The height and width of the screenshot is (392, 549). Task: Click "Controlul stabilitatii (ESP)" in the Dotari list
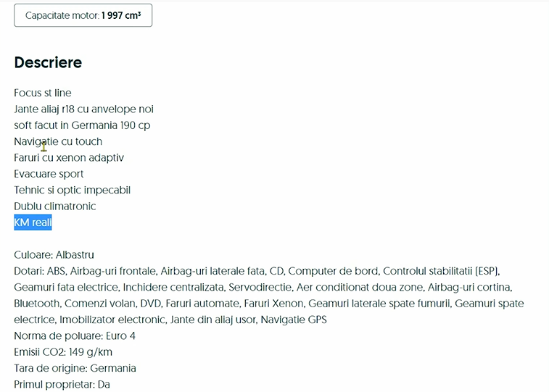pos(441,271)
